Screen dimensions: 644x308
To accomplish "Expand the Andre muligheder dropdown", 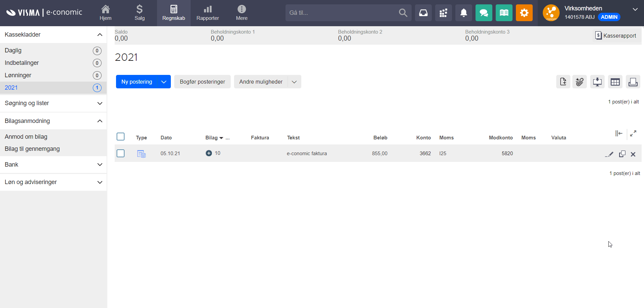I will click(x=294, y=82).
